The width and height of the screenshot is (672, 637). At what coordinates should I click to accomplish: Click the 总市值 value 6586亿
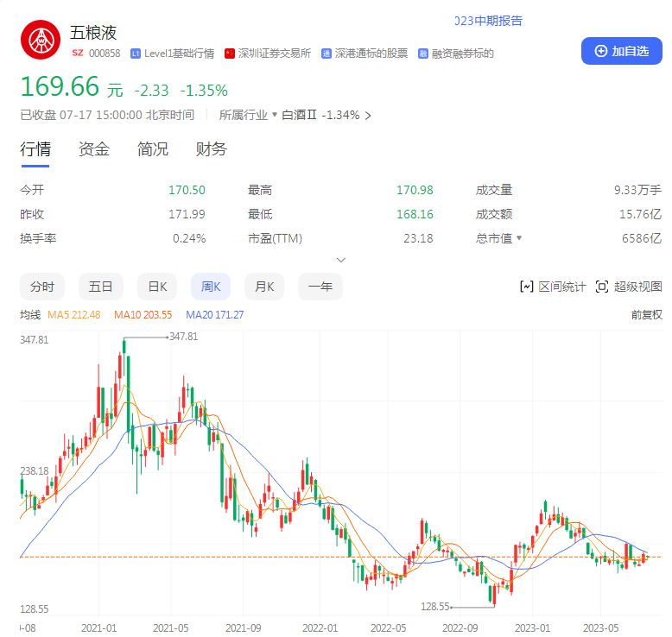(x=642, y=238)
